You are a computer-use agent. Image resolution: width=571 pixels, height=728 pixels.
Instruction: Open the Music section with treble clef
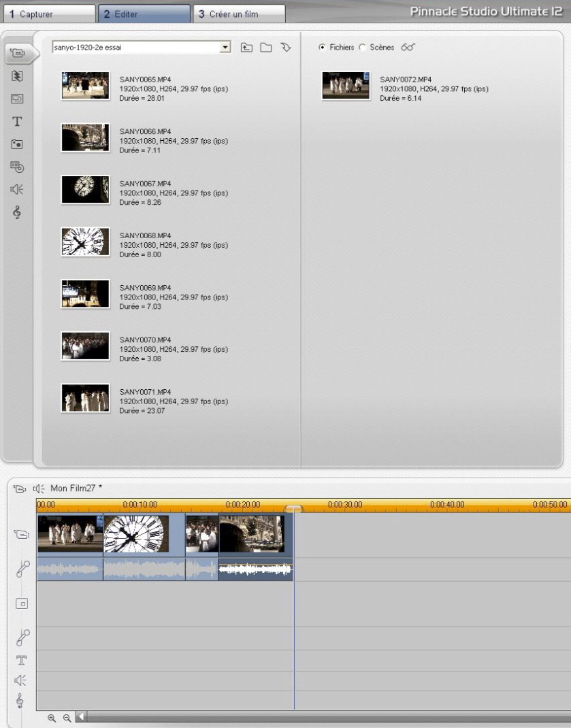point(17,213)
